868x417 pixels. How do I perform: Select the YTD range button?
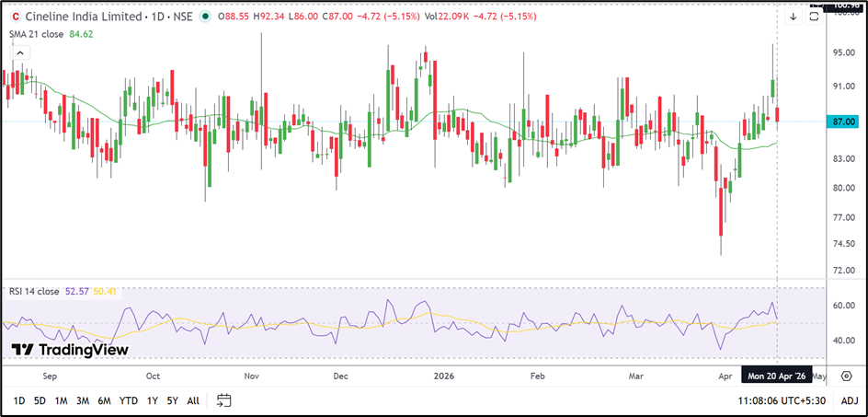pos(129,400)
